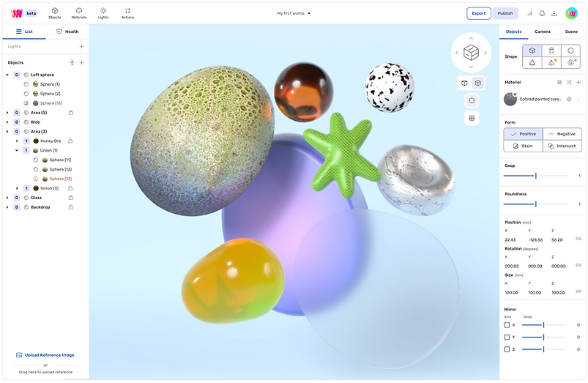Toggle lock on Union (3)

click(x=70, y=188)
